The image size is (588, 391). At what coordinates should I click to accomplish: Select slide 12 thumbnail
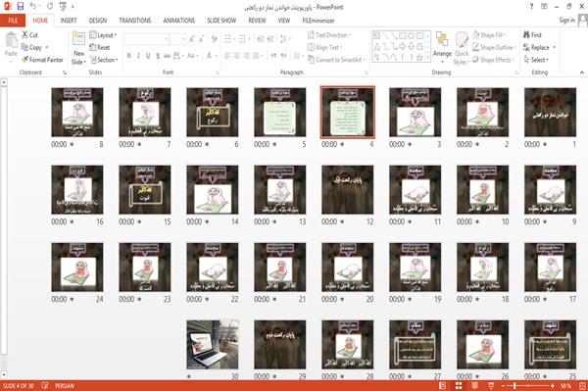(347, 190)
